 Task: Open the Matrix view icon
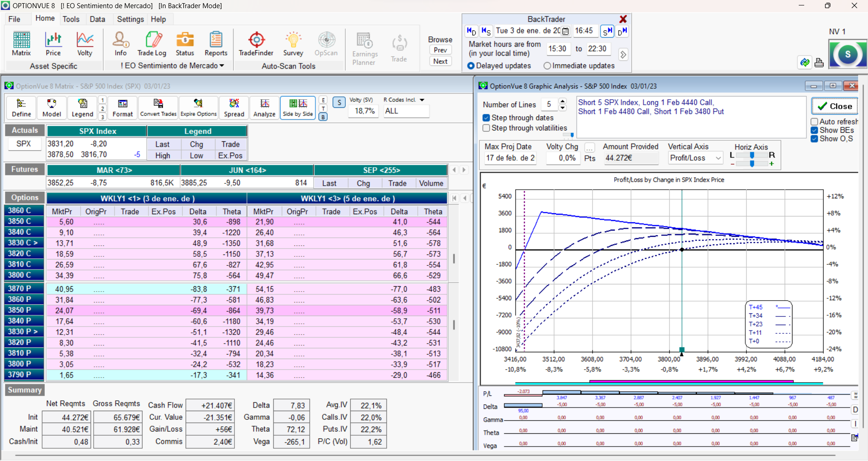(21, 44)
